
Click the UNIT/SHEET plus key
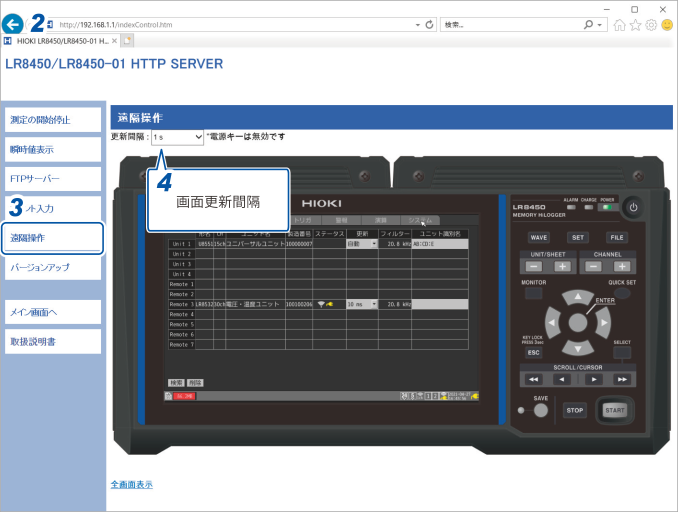(562, 266)
